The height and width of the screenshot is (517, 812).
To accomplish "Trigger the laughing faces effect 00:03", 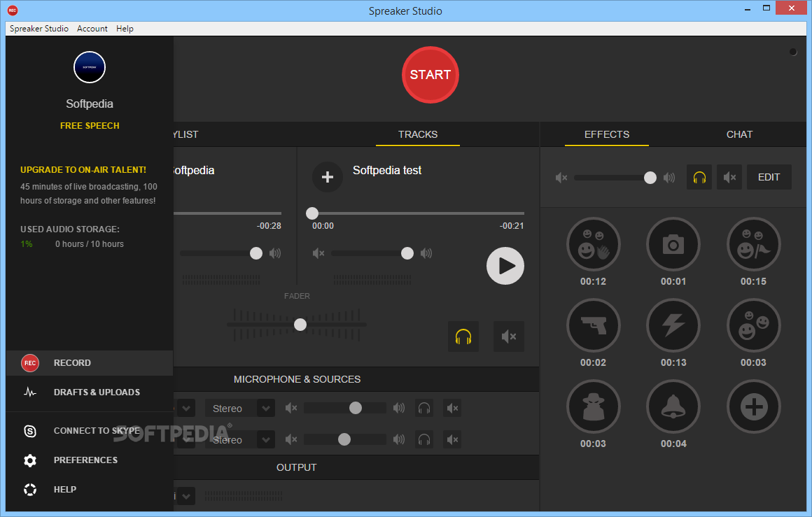I will click(753, 325).
